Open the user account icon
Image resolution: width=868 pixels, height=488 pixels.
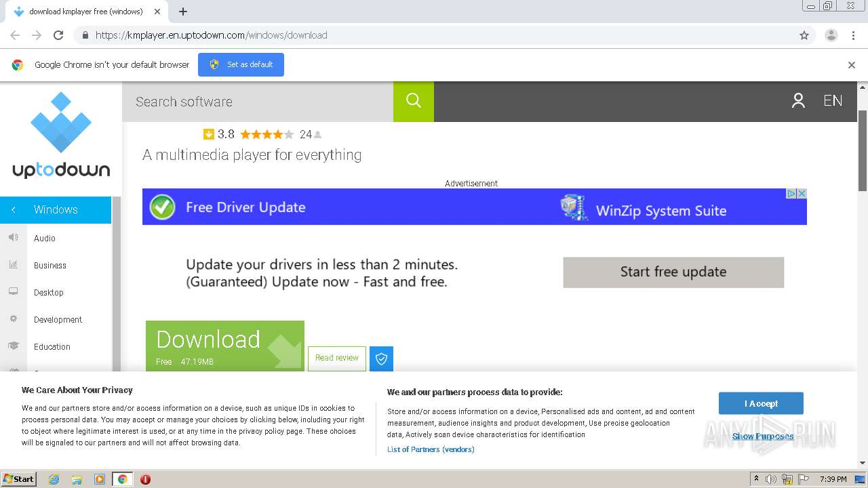click(x=798, y=101)
